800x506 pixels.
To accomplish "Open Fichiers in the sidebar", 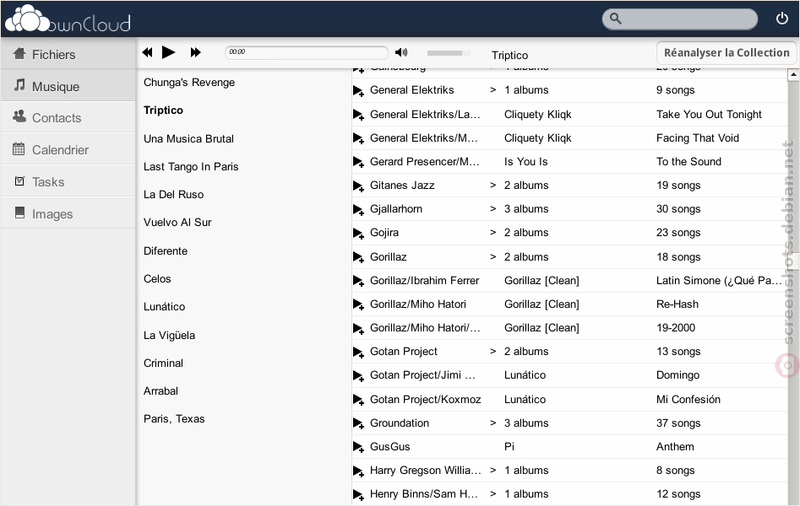I will coord(68,54).
